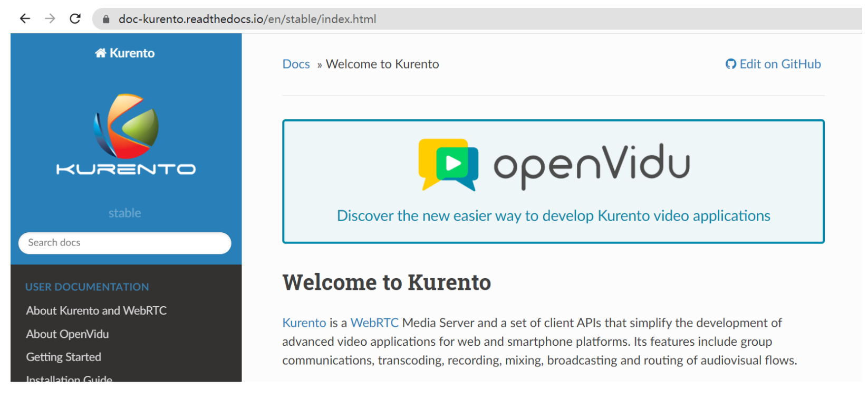Click Discover the new easier way banner text
868x397 pixels.
553,216
